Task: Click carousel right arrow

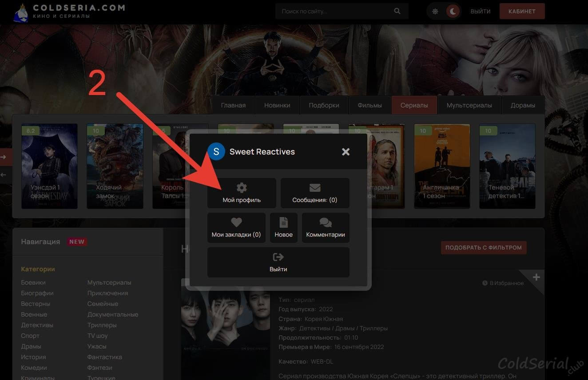Action: coord(4,157)
